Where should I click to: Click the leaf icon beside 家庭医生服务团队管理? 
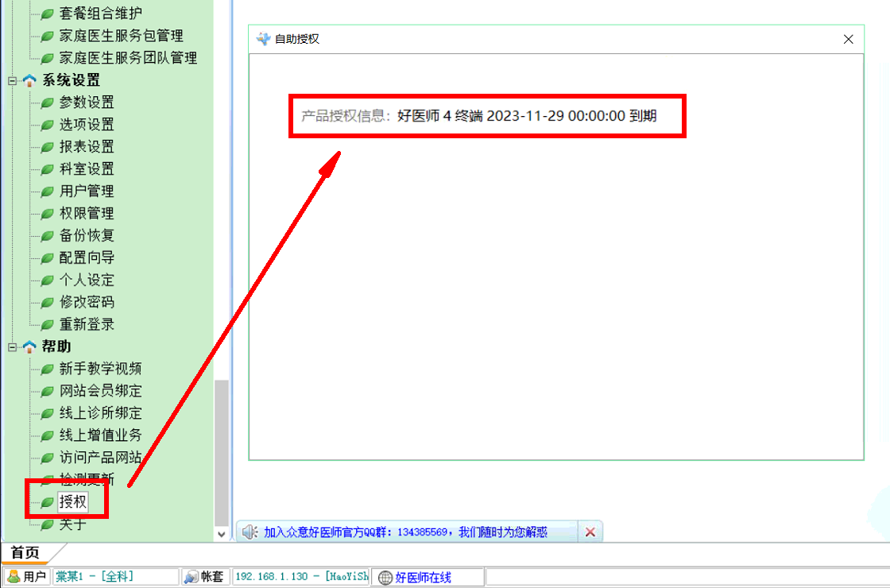click(47, 59)
